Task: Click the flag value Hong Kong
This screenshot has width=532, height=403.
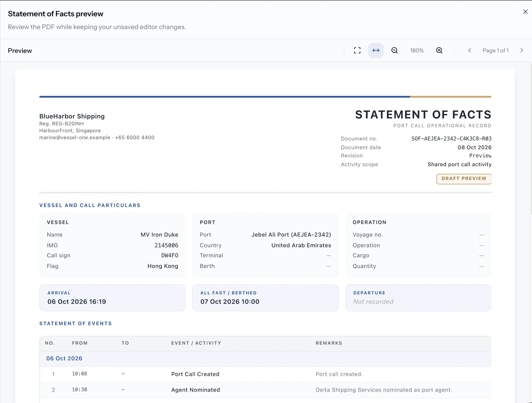Action: tap(163, 266)
